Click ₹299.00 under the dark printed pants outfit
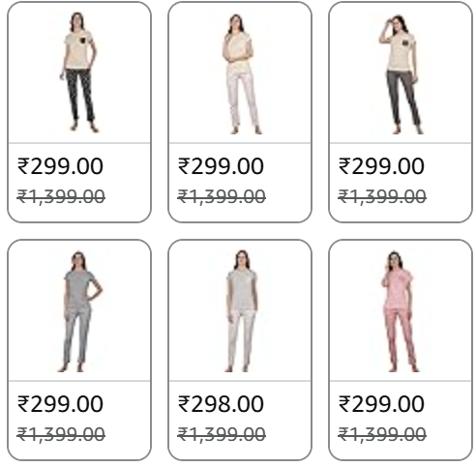The height and width of the screenshot is (467, 476). [x=60, y=166]
